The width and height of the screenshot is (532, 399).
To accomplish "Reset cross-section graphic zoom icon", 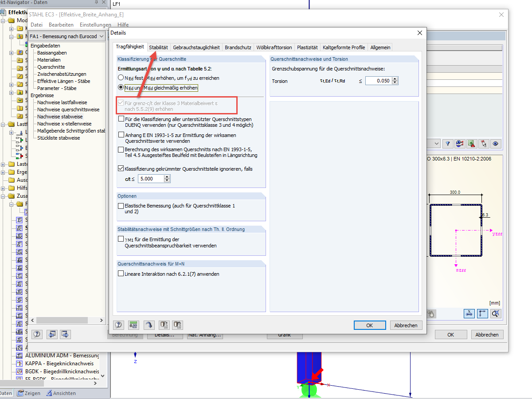I will pyautogui.click(x=496, y=313).
